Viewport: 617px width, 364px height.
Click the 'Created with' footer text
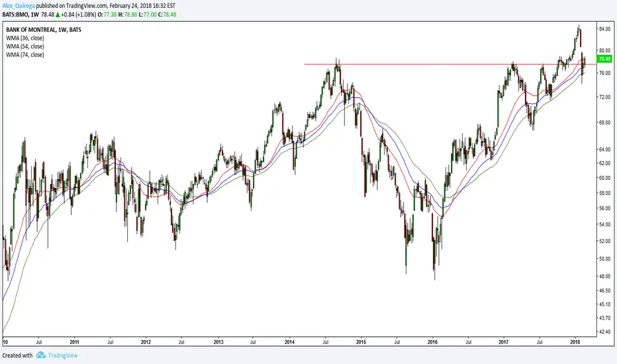pos(17,355)
